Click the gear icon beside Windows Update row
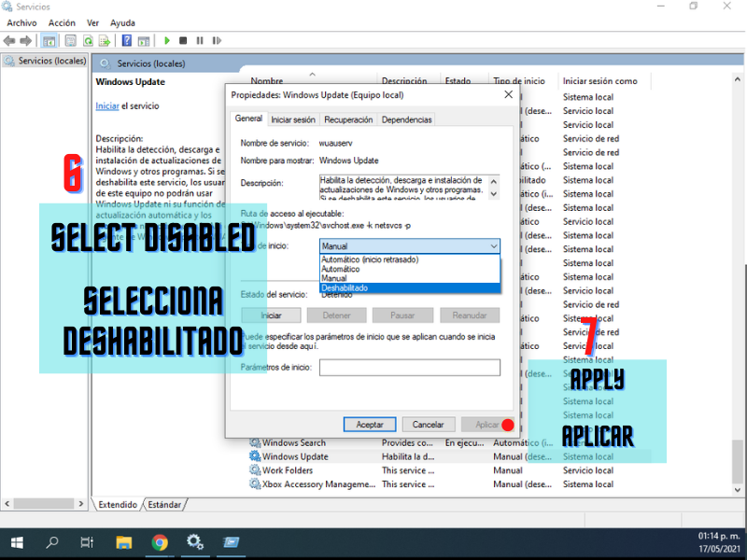747x560 pixels. (x=255, y=456)
